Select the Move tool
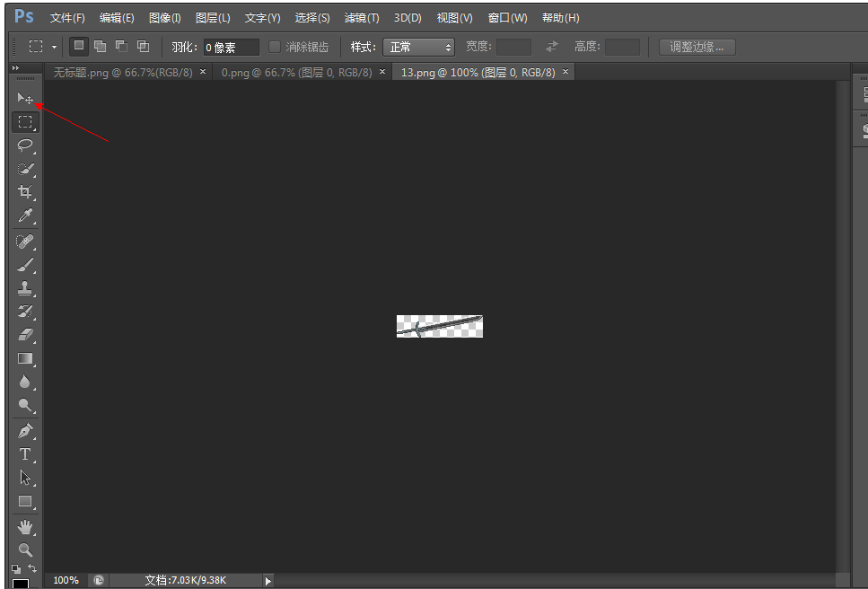The height and width of the screenshot is (589, 868). pyautogui.click(x=24, y=98)
